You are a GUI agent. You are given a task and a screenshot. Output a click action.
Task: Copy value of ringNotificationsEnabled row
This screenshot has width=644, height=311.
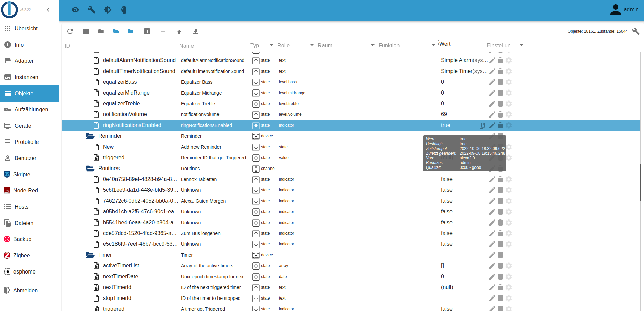tap(482, 125)
